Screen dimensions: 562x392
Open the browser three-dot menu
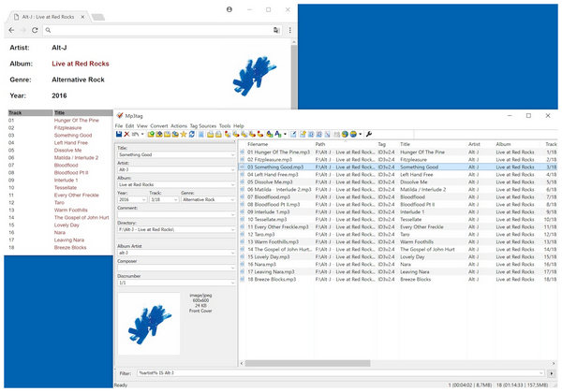pyautogui.click(x=290, y=31)
